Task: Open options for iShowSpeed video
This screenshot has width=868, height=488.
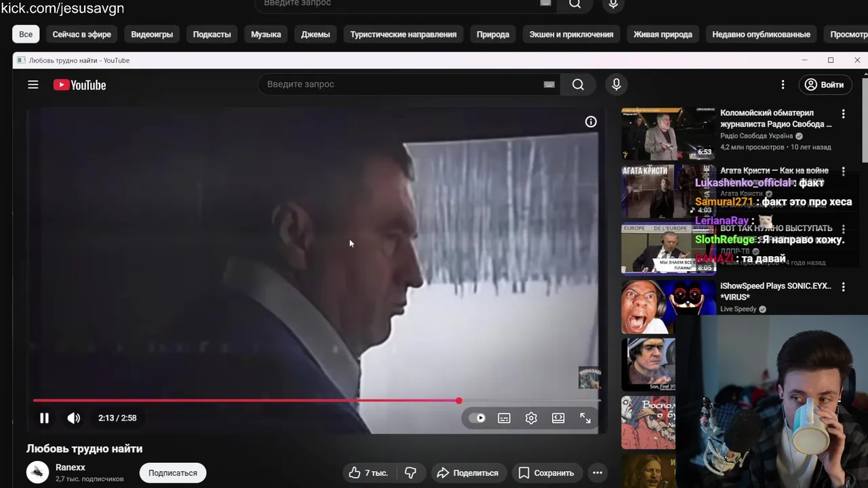Action: tap(843, 287)
